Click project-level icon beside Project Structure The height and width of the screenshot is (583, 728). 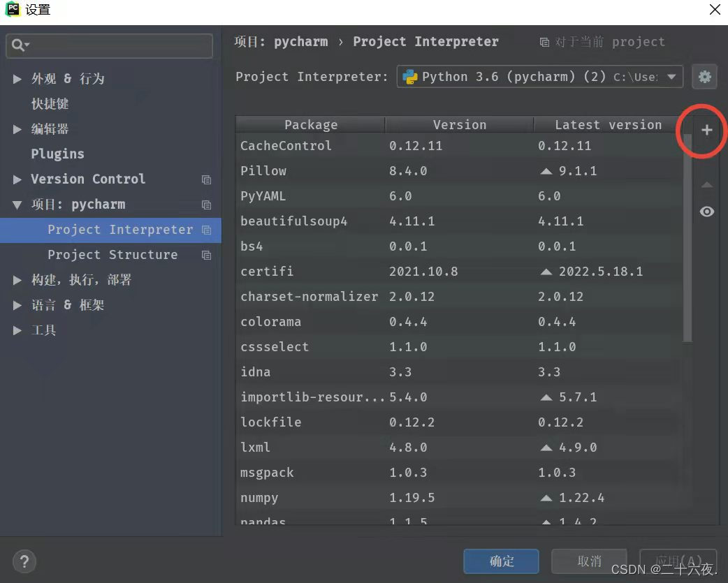click(x=206, y=255)
